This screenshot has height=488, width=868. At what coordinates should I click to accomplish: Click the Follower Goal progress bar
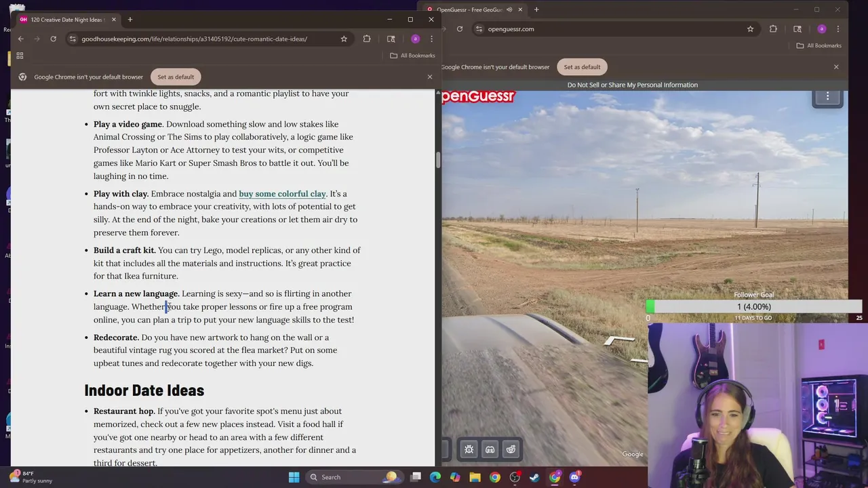click(753, 306)
